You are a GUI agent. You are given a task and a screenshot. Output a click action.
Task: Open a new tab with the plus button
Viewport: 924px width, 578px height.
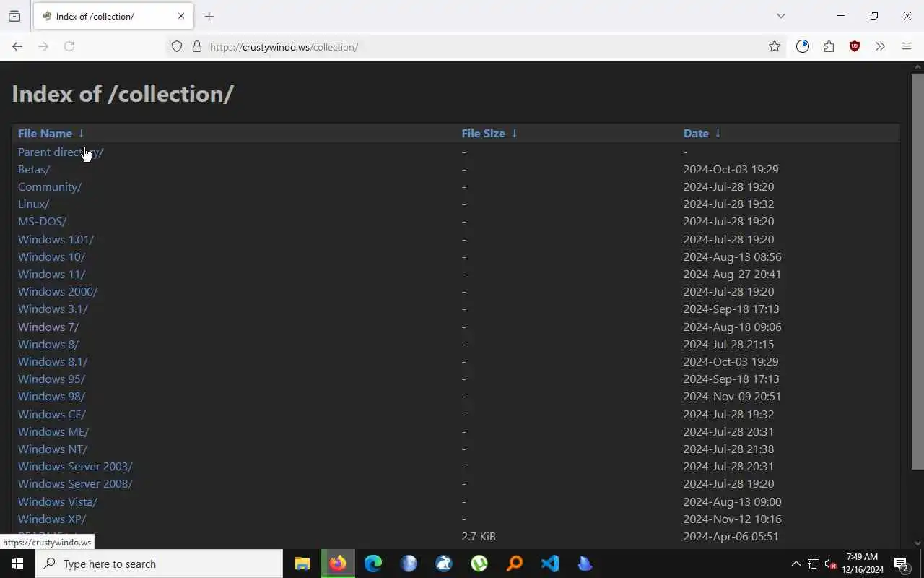tap(209, 16)
